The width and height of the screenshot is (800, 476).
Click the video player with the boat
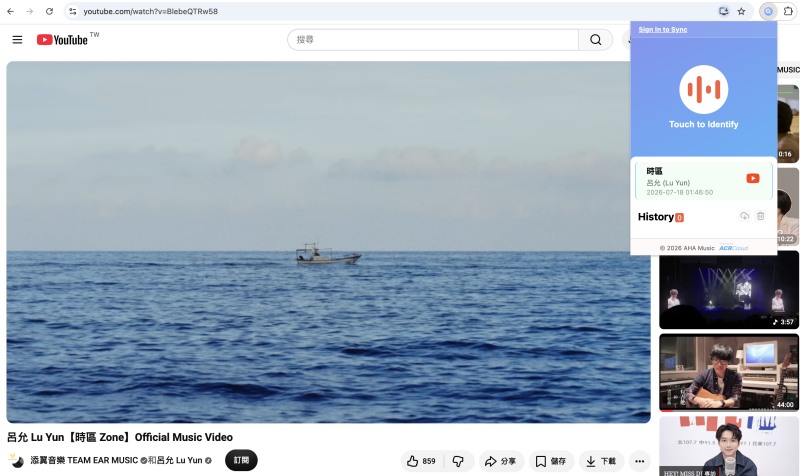pyautogui.click(x=328, y=242)
